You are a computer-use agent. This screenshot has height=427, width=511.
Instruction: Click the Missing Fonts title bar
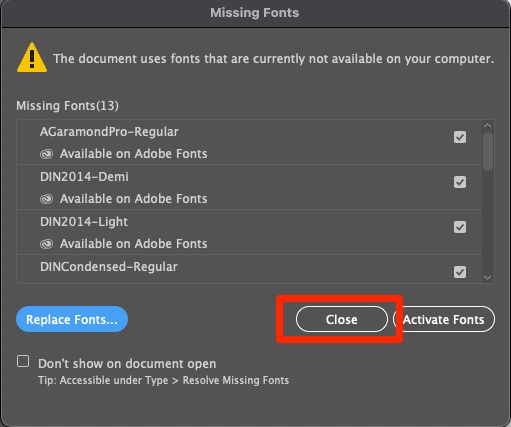pyautogui.click(x=255, y=13)
